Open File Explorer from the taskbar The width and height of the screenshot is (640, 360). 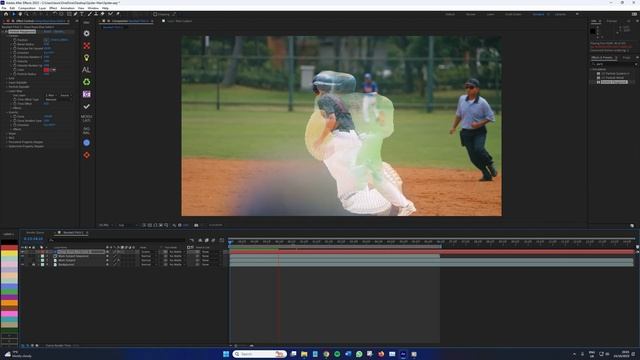(304, 354)
